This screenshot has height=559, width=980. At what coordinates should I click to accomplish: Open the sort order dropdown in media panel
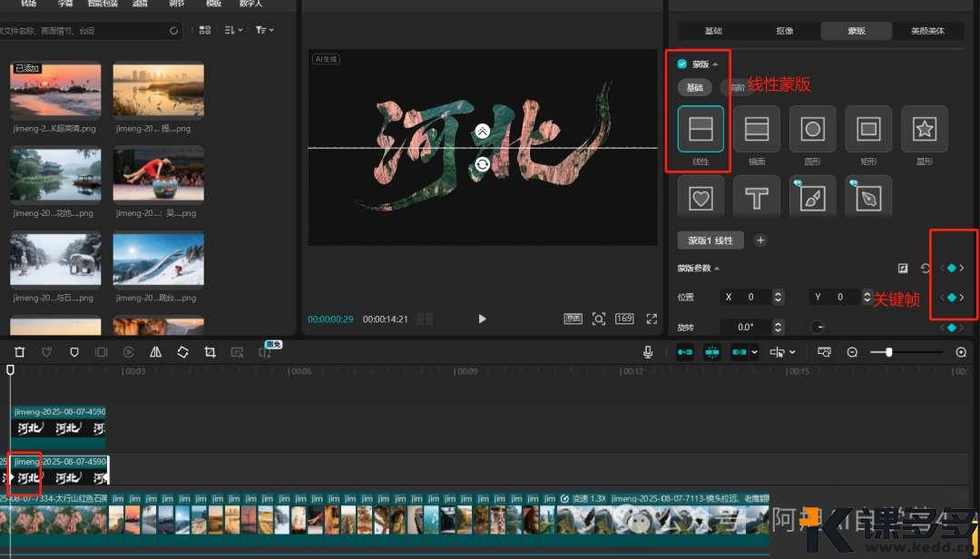click(x=234, y=30)
